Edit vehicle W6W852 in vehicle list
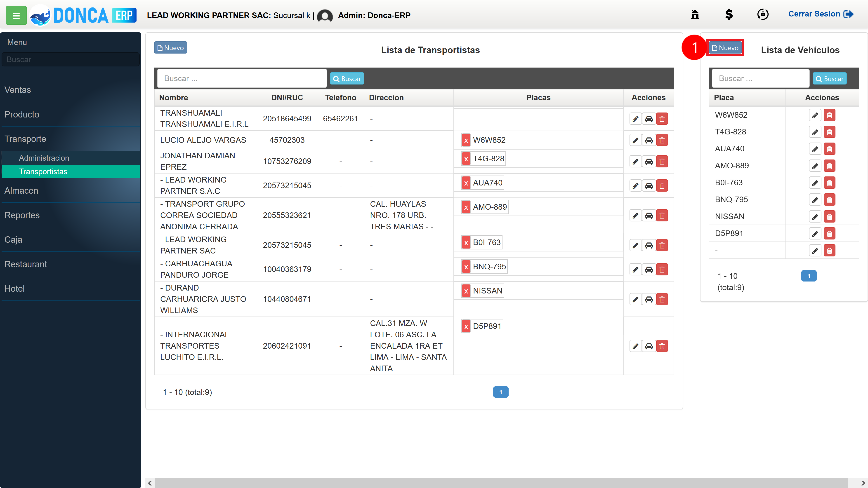This screenshot has width=868, height=488. (x=815, y=115)
